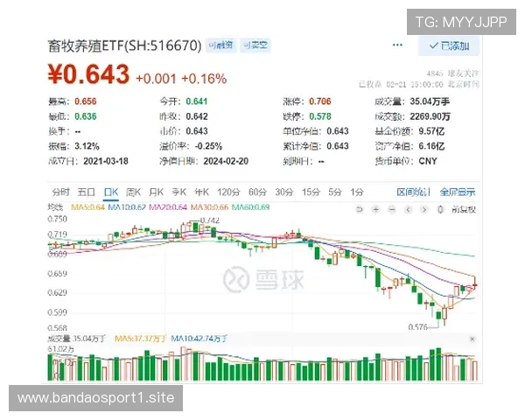Click the chart reset arrow icon

(x=360, y=210)
